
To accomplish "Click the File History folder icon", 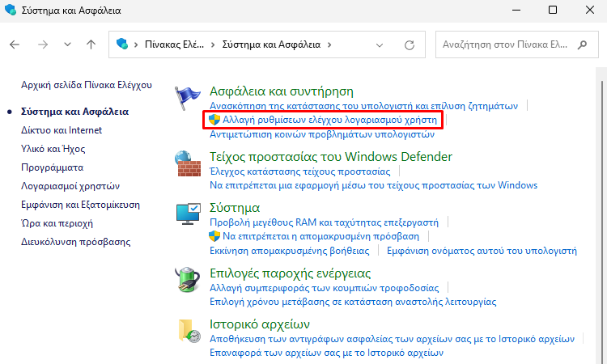I will pyautogui.click(x=189, y=332).
